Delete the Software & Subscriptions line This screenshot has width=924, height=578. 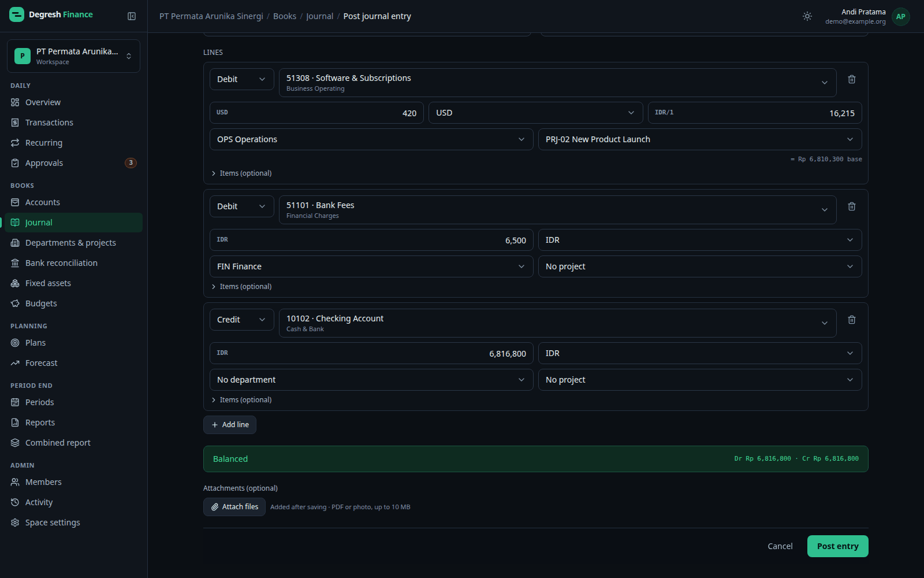pos(852,79)
